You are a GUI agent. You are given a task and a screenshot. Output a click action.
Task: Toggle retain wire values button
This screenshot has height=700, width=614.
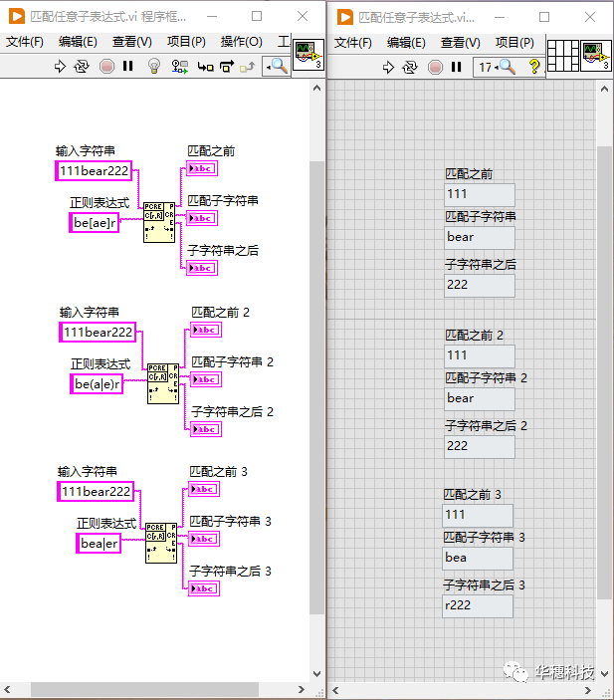180,66
